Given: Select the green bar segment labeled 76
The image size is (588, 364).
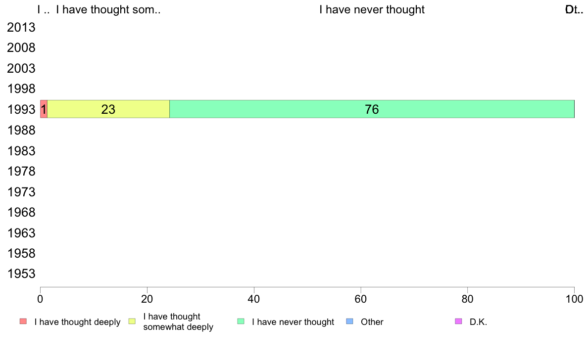Looking at the screenshot, I should pyautogui.click(x=372, y=109).
